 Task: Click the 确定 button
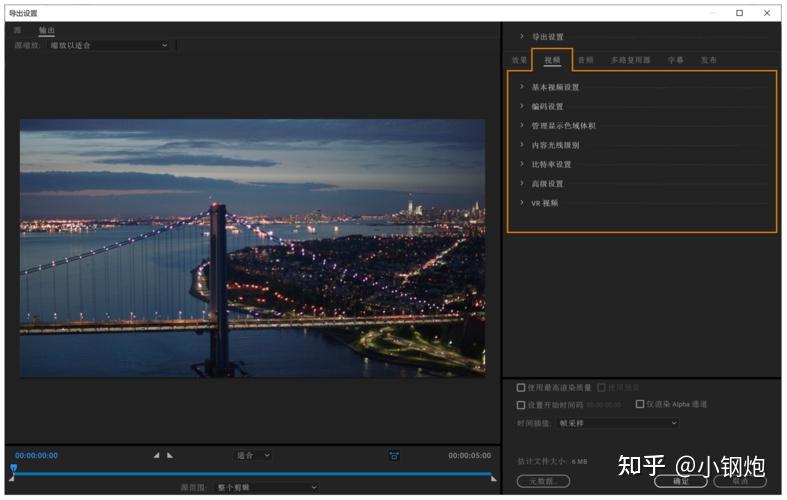(x=681, y=481)
